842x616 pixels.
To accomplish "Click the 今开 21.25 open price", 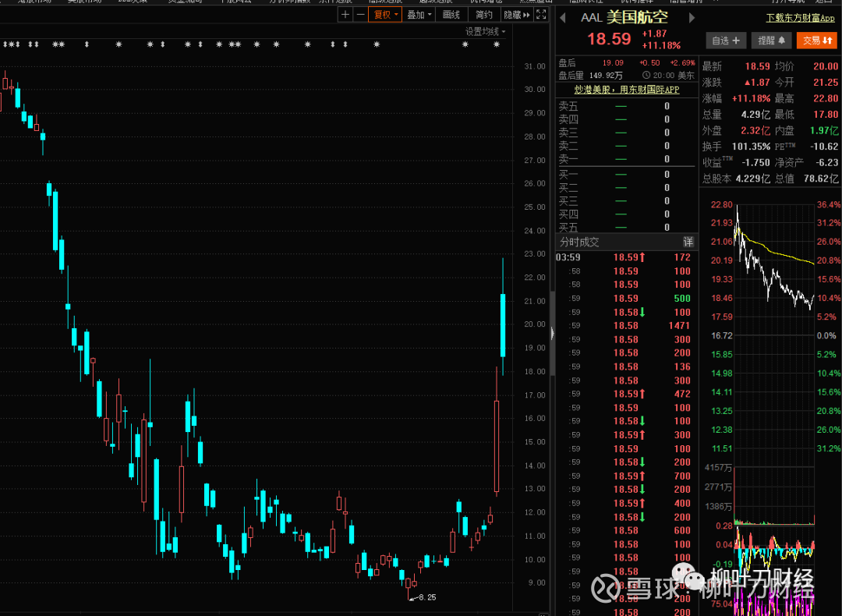I will tap(826, 82).
